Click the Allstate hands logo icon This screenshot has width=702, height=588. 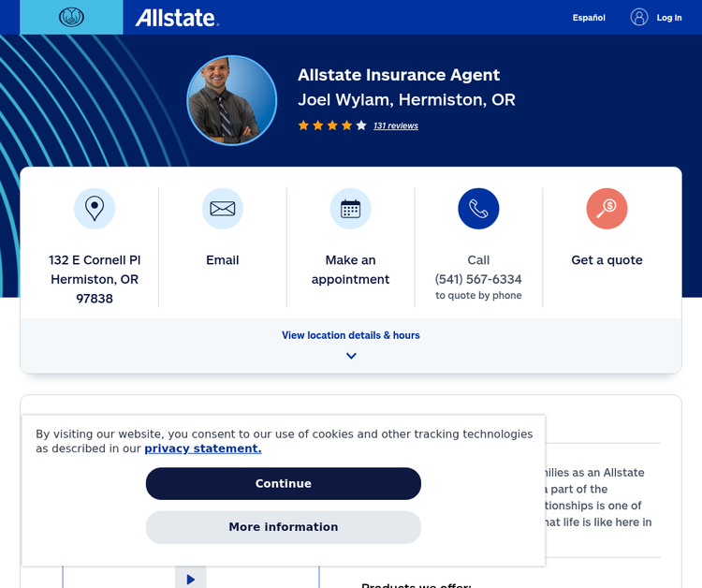71,17
